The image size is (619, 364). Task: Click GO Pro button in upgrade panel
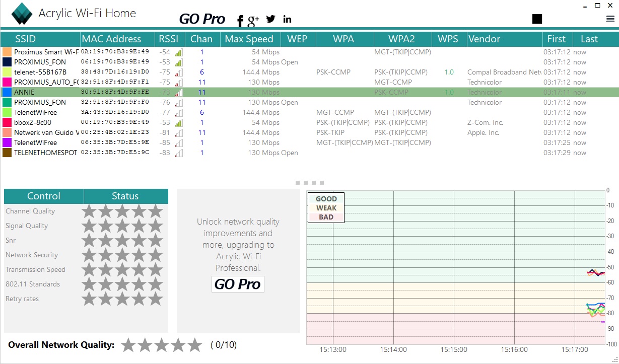click(x=238, y=284)
